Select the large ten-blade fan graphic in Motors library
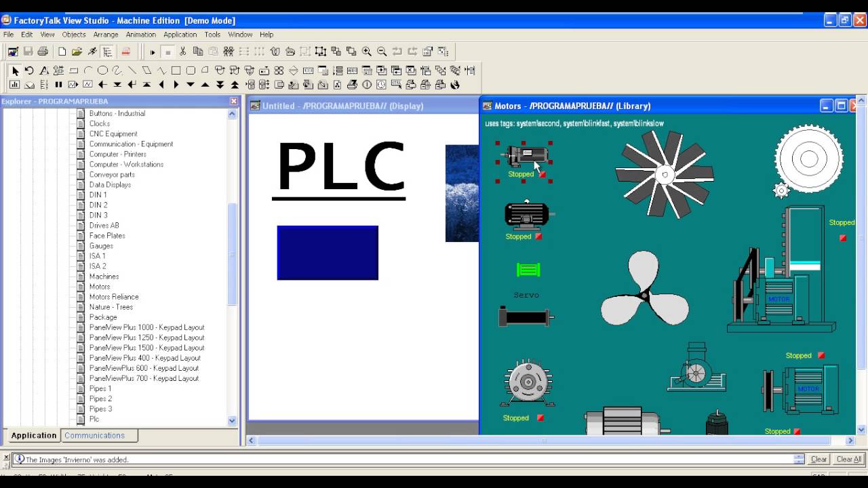The width and height of the screenshot is (868, 488). click(665, 174)
